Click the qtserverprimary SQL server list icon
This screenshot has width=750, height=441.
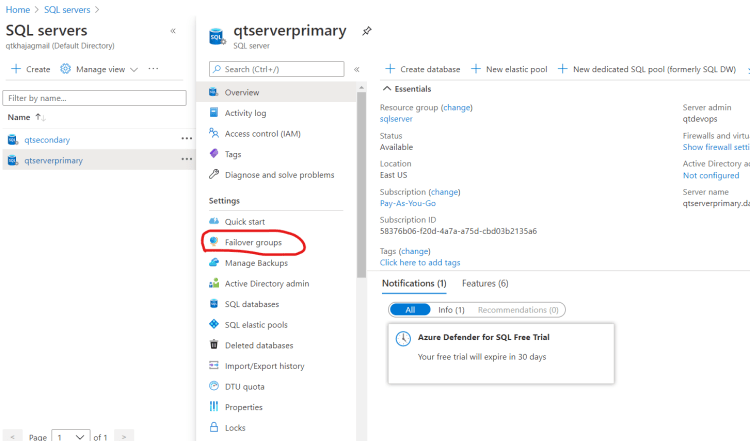click(12, 160)
